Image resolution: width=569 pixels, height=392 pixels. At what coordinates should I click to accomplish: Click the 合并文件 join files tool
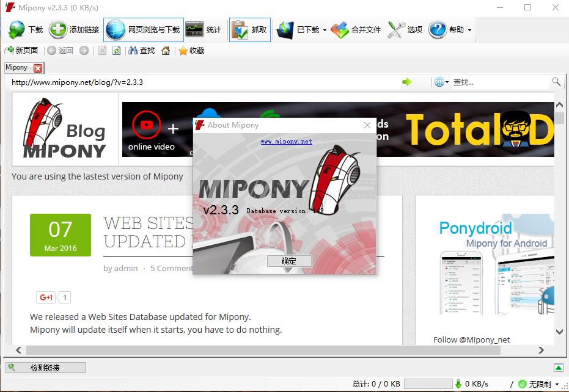(356, 30)
